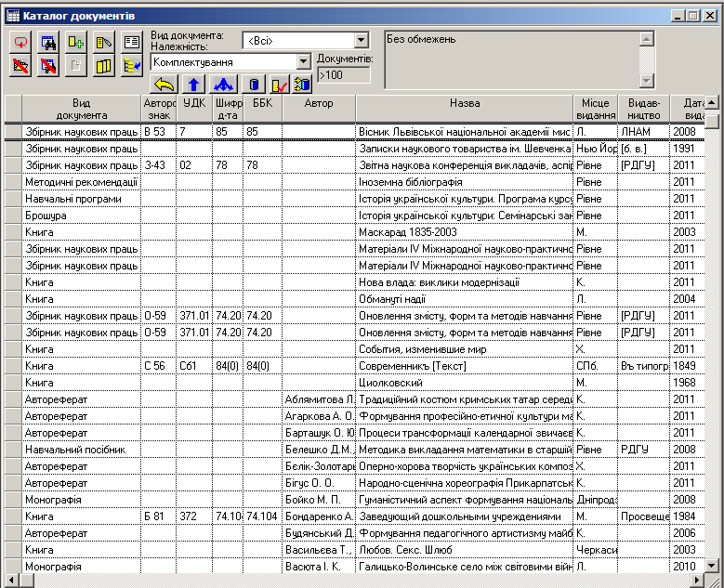
Task: Click the Нова влада: виклики модернізації cell
Action: [465, 282]
